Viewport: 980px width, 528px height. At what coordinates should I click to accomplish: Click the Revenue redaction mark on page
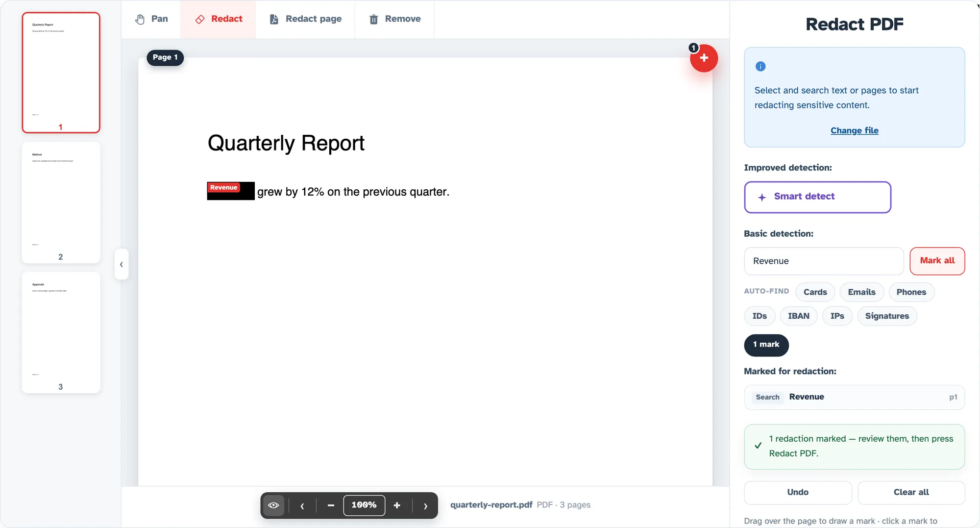(231, 191)
